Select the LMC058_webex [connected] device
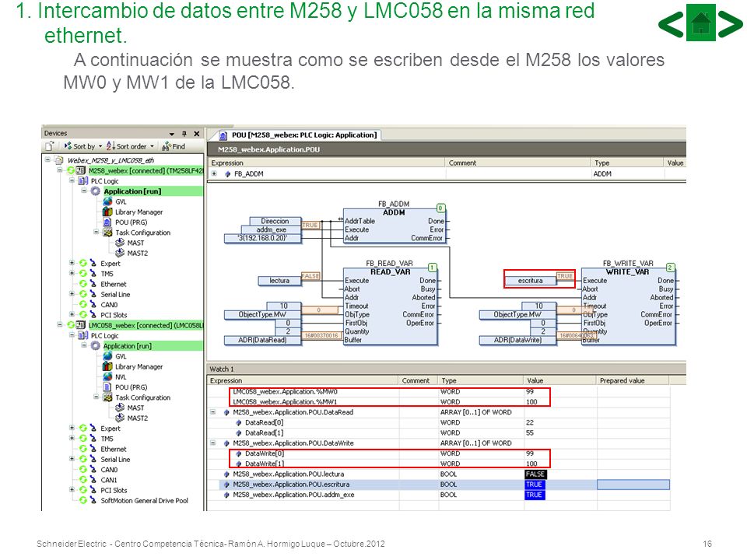The image size is (747, 560). coord(146,325)
